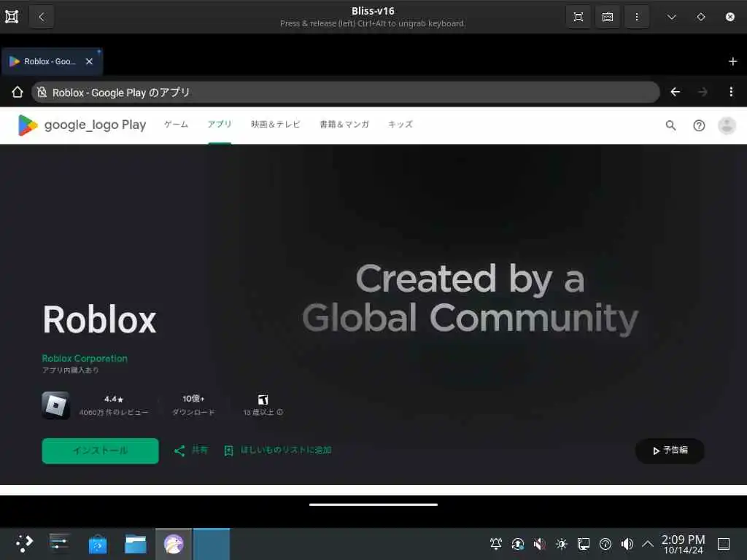The width and height of the screenshot is (747, 560).
Task: Open the brightness tray icon
Action: [x=561, y=544]
